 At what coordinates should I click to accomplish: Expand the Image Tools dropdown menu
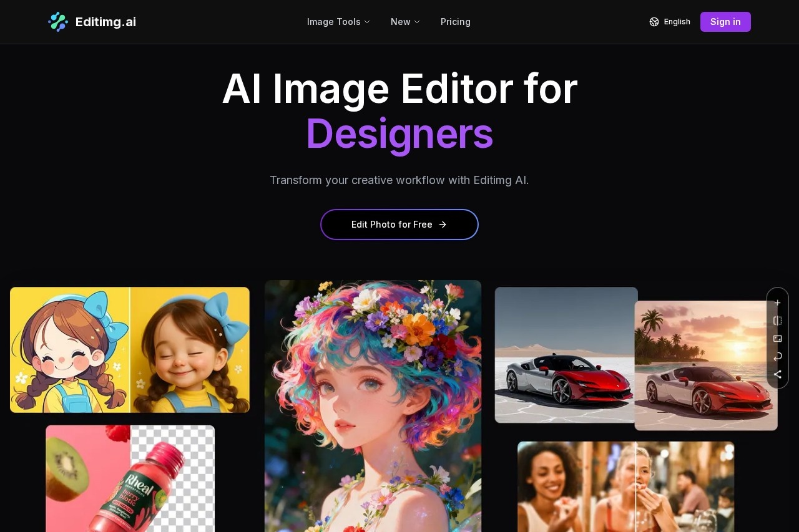pos(338,22)
